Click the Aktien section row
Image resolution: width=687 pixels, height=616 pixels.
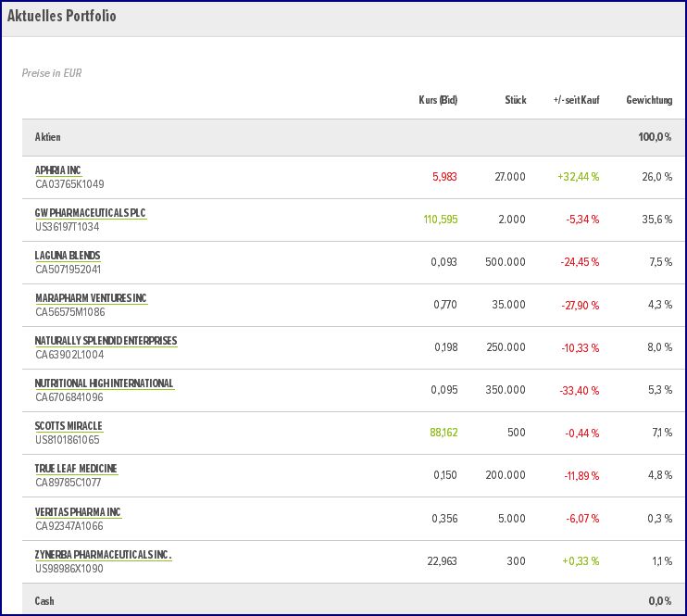[48, 137]
